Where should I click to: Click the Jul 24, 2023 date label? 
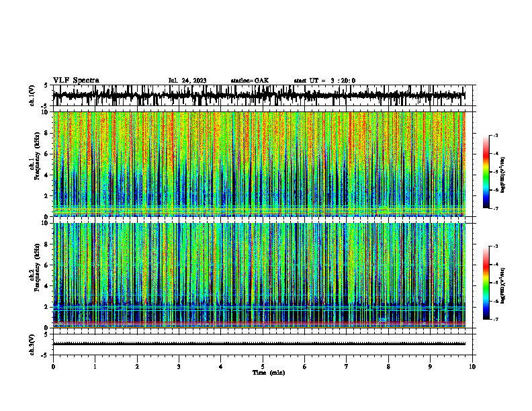coord(187,81)
